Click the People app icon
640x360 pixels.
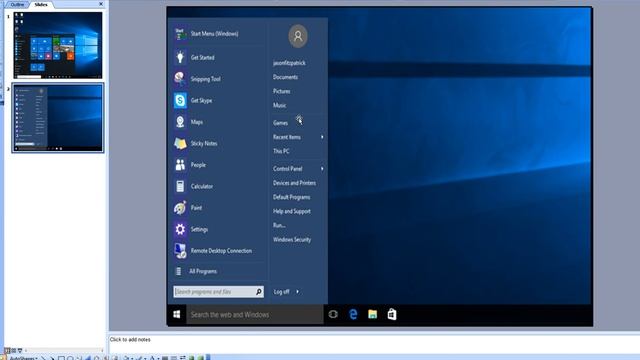[x=180, y=165]
